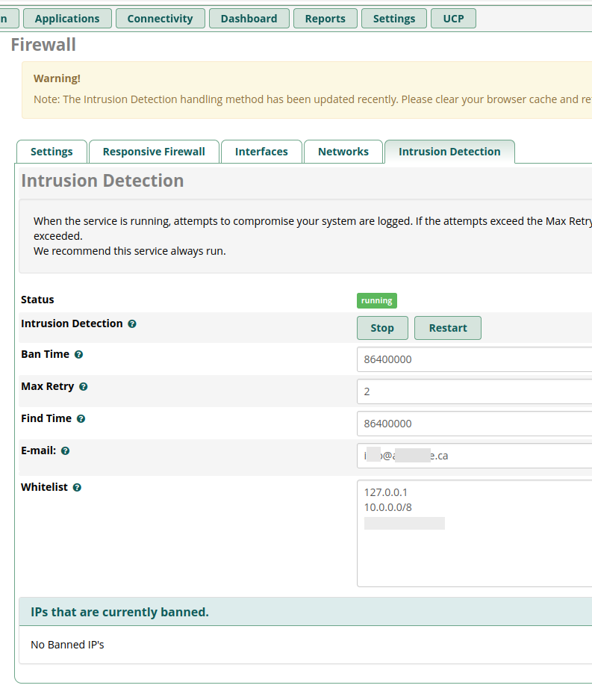The height and width of the screenshot is (700, 592).
Task: Open the Settings top menu
Action: coord(393,19)
